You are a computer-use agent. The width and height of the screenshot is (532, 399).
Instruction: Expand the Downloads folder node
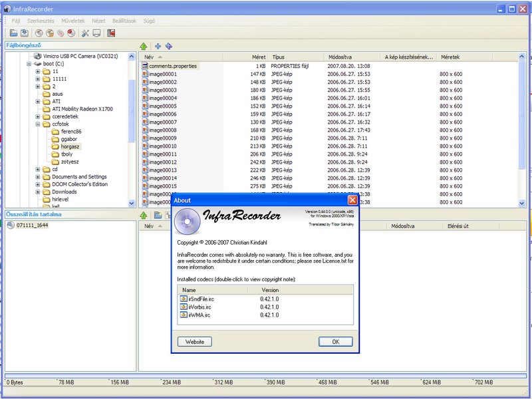pyautogui.click(x=38, y=192)
